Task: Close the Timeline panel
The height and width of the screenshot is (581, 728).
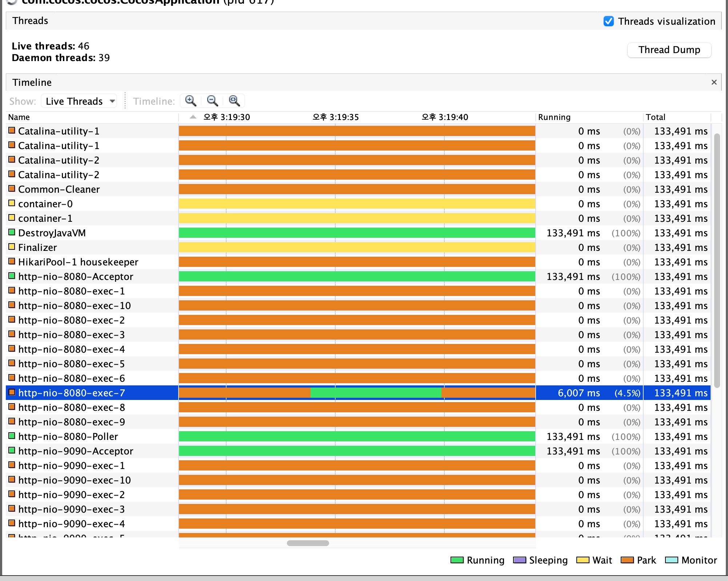Action: coord(714,82)
